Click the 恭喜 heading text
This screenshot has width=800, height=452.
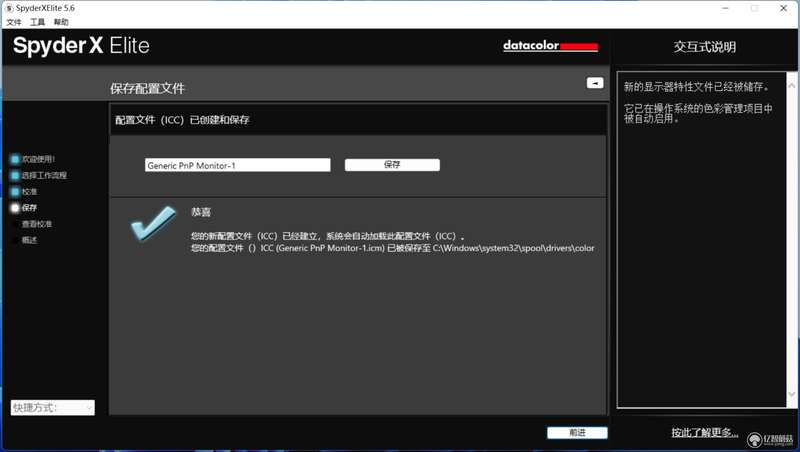click(x=201, y=212)
